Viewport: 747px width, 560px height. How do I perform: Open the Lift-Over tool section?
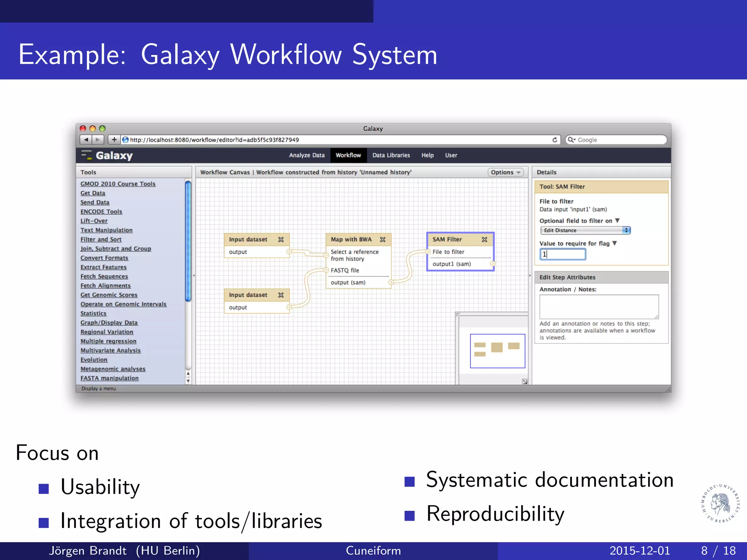[94, 221]
